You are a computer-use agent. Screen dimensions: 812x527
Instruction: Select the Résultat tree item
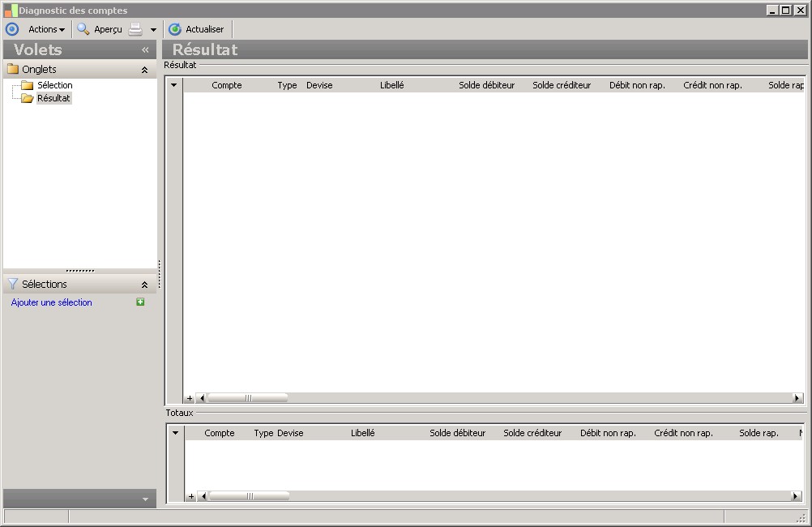(x=53, y=98)
